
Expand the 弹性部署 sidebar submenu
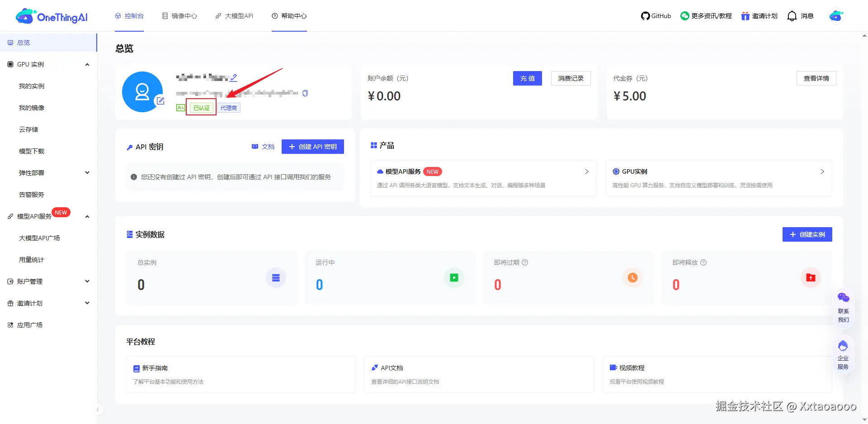coord(87,173)
